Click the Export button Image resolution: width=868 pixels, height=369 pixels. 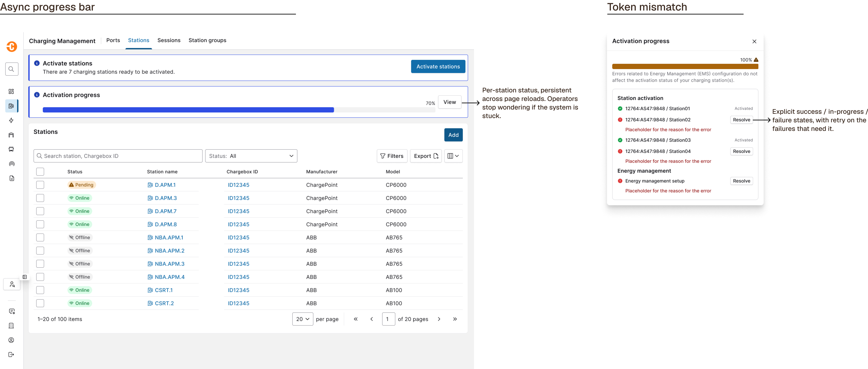tap(426, 156)
